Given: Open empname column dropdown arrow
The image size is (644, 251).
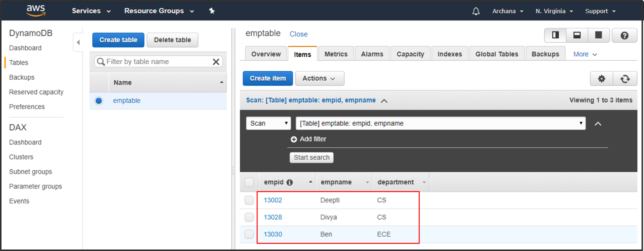Looking at the screenshot, I should tap(367, 183).
